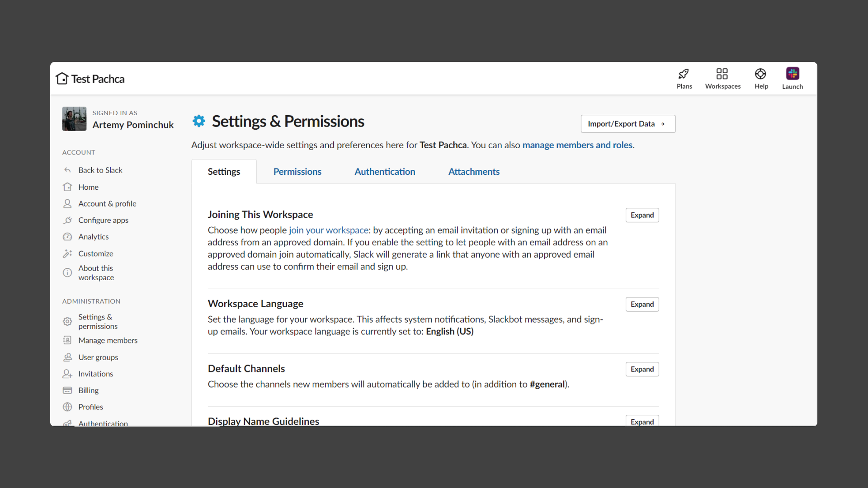The image size is (868, 488).
Task: Expand the Joining This Workspace section
Action: pyautogui.click(x=642, y=215)
